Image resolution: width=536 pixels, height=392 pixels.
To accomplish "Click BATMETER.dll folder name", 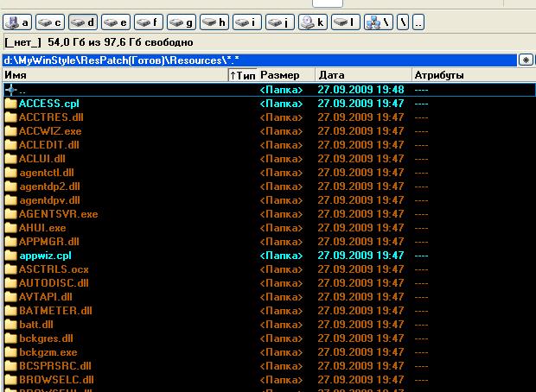I will pos(55,311).
